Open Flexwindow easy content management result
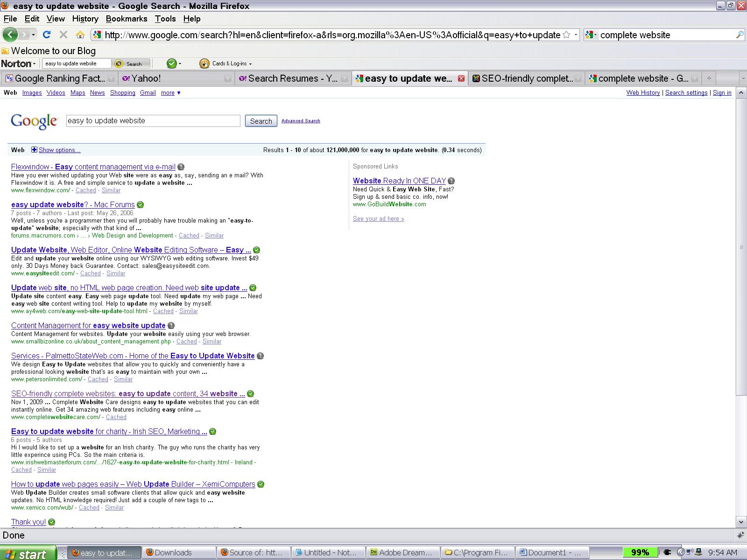Viewport: 747px width, 560px height. click(93, 167)
